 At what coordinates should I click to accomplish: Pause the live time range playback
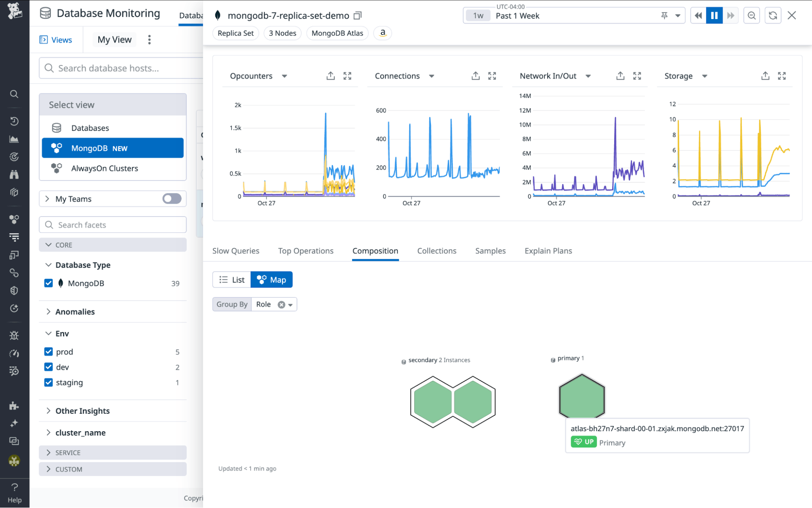714,16
